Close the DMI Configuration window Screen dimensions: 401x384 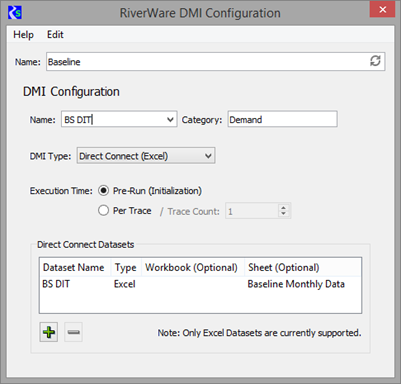(382, 9)
